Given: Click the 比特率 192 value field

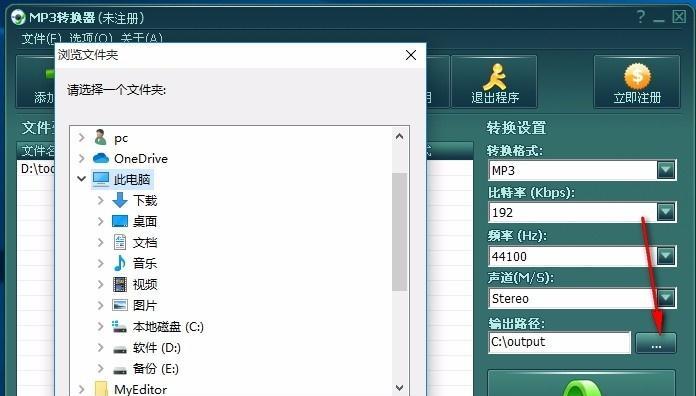Looking at the screenshot, I should pos(573,212).
